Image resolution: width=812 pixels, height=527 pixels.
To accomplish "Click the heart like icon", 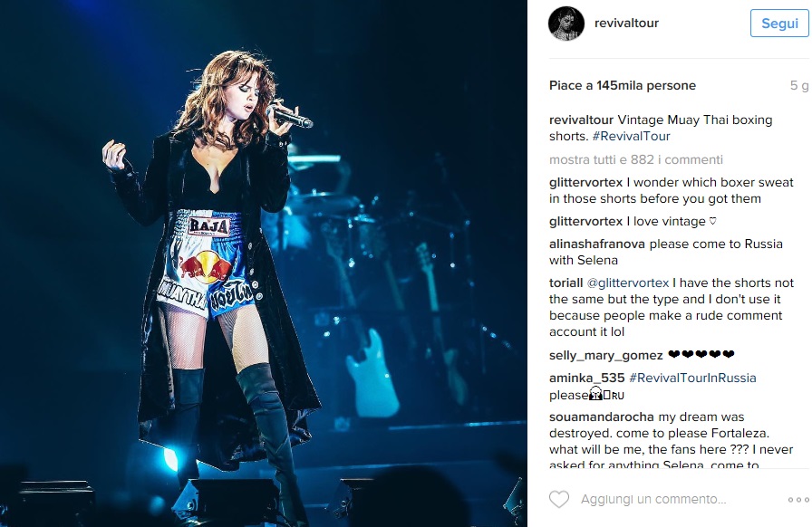I will [x=559, y=499].
